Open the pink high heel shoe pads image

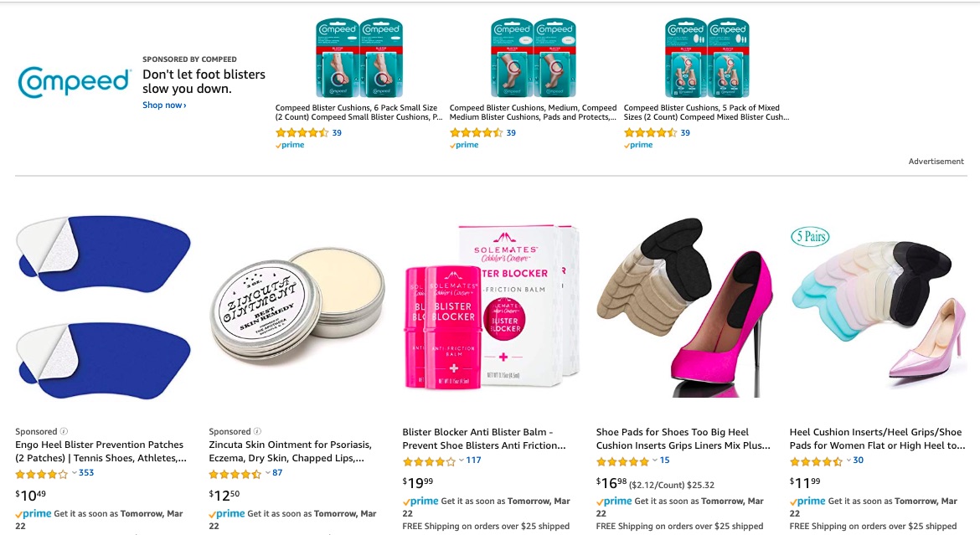click(684, 308)
